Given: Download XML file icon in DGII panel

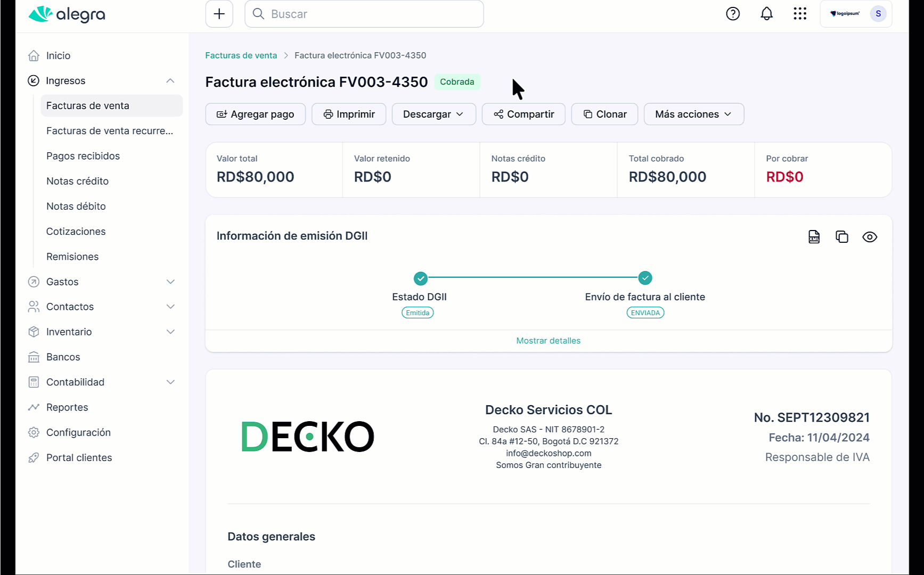Looking at the screenshot, I should [x=814, y=237].
